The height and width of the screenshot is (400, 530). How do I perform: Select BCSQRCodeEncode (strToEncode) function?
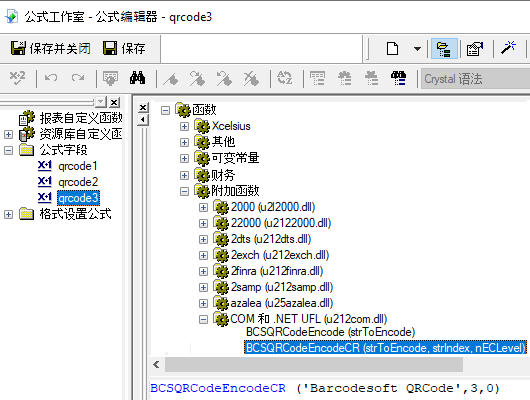coord(330,332)
